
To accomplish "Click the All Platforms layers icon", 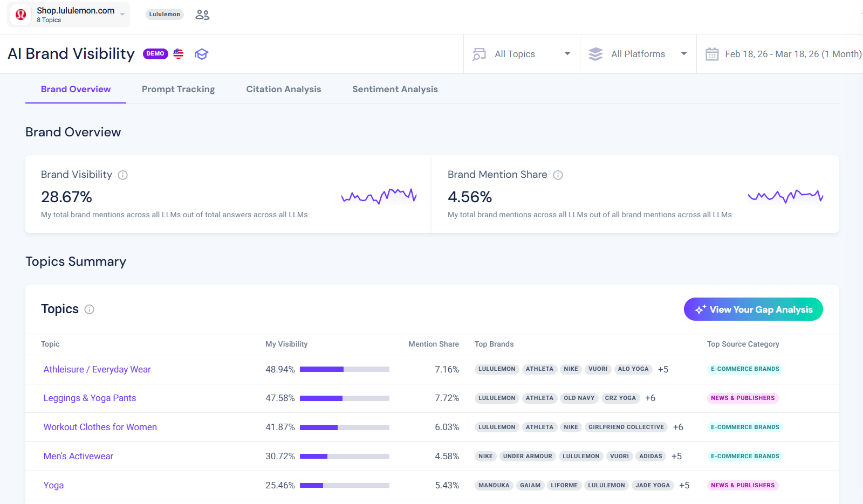I will tap(595, 54).
